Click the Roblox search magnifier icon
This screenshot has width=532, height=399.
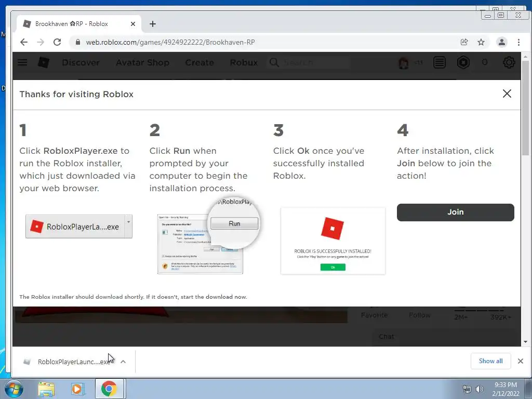point(274,62)
